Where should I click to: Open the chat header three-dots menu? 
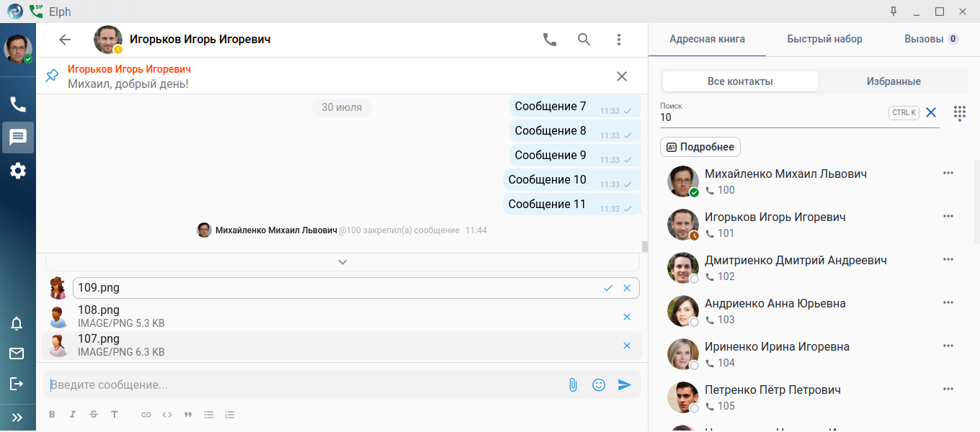point(619,40)
